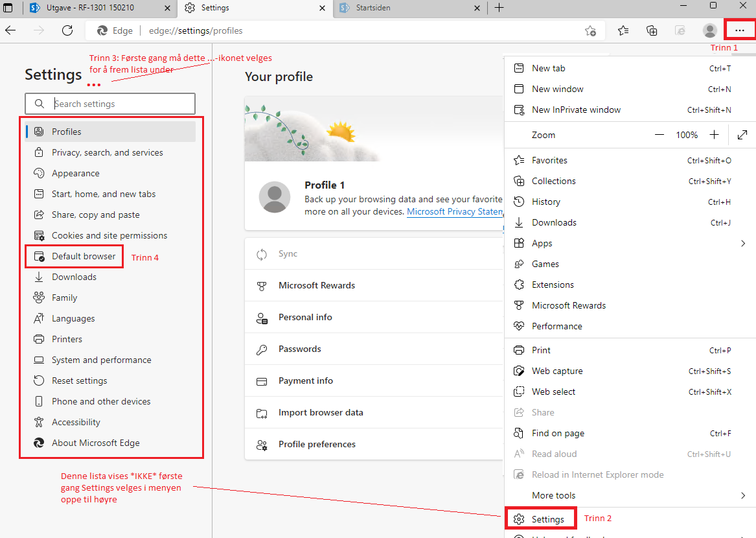The image size is (756, 538).
Task: Increase zoom with the plus button
Action: tap(714, 135)
